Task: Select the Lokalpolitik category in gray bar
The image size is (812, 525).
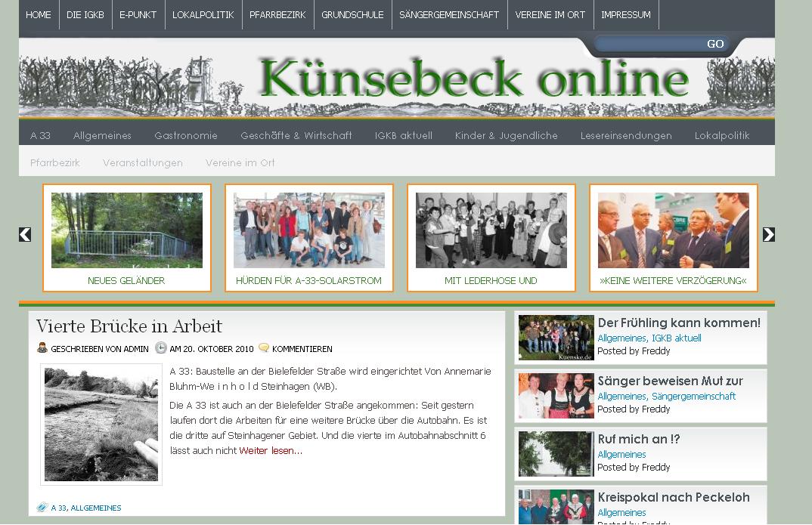Action: pyautogui.click(x=722, y=135)
